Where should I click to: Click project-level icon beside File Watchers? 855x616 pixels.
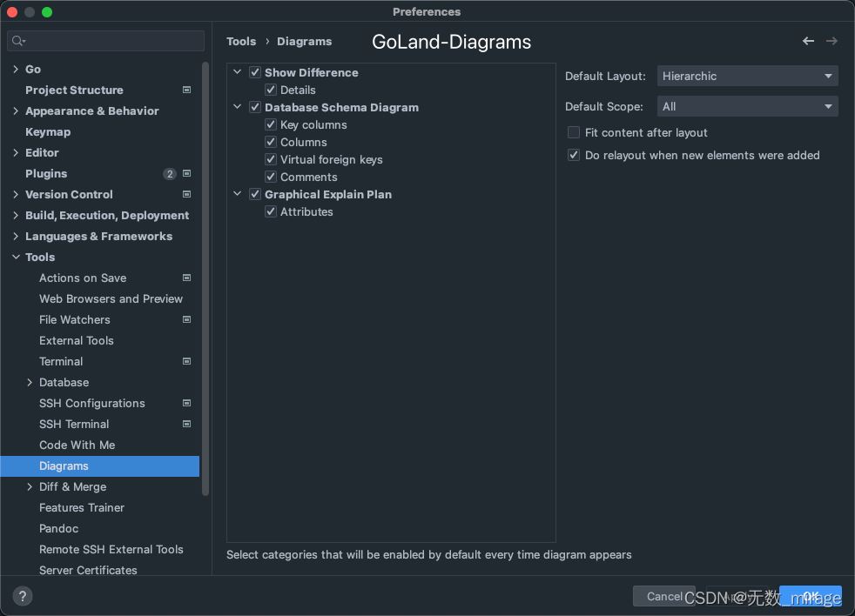coord(186,319)
